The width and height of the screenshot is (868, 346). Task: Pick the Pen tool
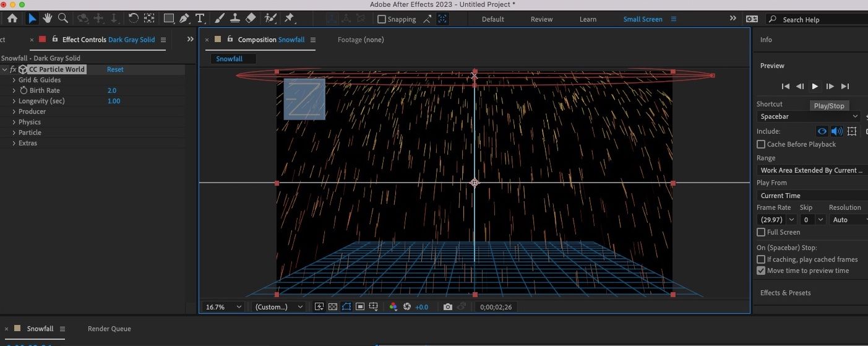184,19
